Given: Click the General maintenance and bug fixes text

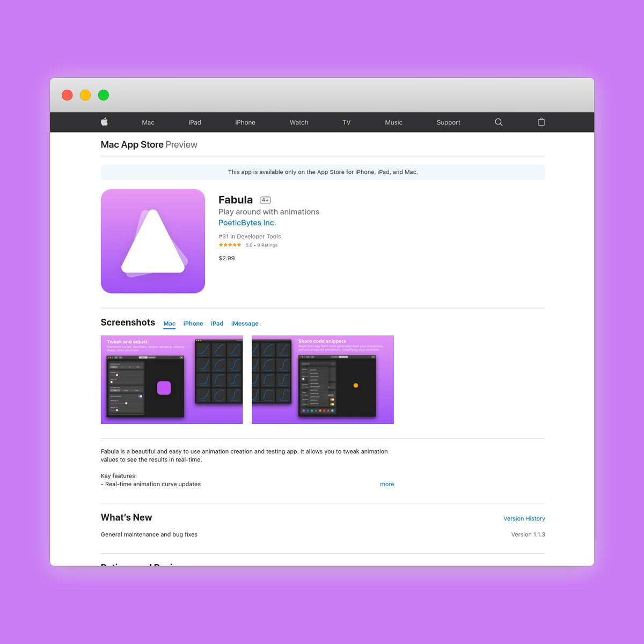Looking at the screenshot, I should (149, 535).
